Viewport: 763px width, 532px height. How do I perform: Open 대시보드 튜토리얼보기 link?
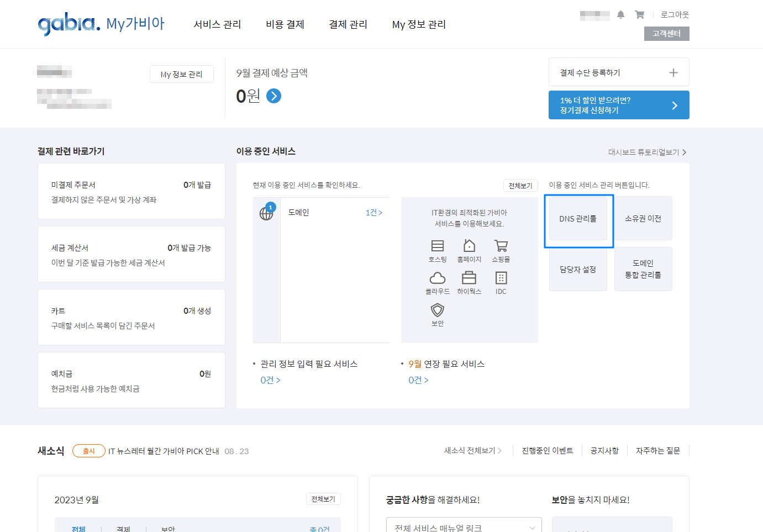pos(647,152)
